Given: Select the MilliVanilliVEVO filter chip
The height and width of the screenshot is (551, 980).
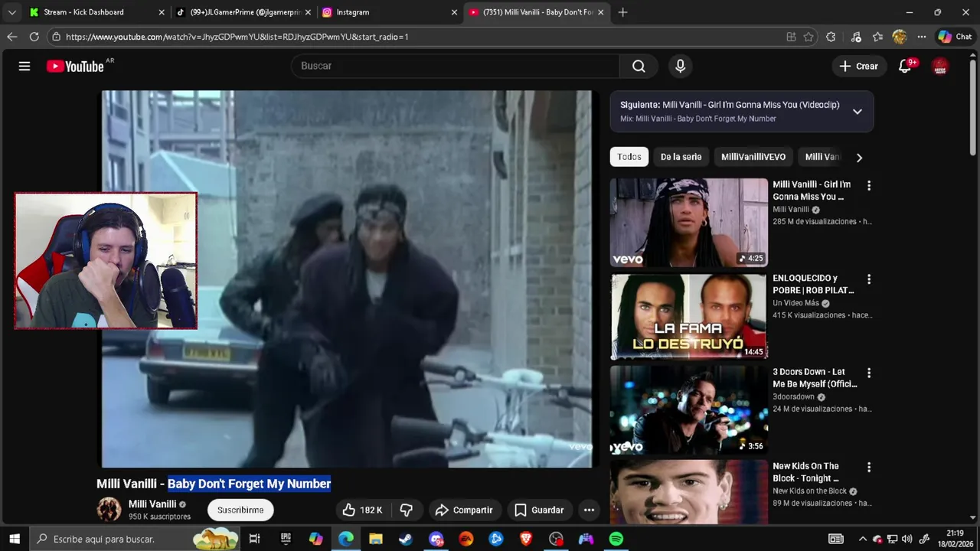Looking at the screenshot, I should (x=753, y=157).
